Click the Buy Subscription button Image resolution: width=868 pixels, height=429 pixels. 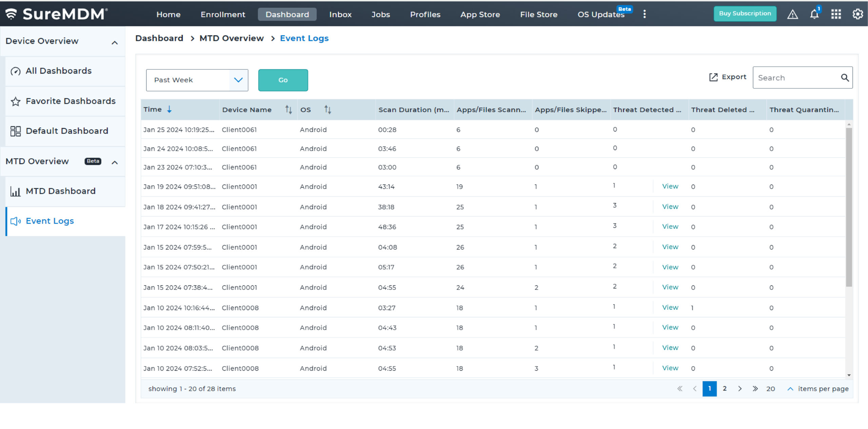click(x=745, y=14)
